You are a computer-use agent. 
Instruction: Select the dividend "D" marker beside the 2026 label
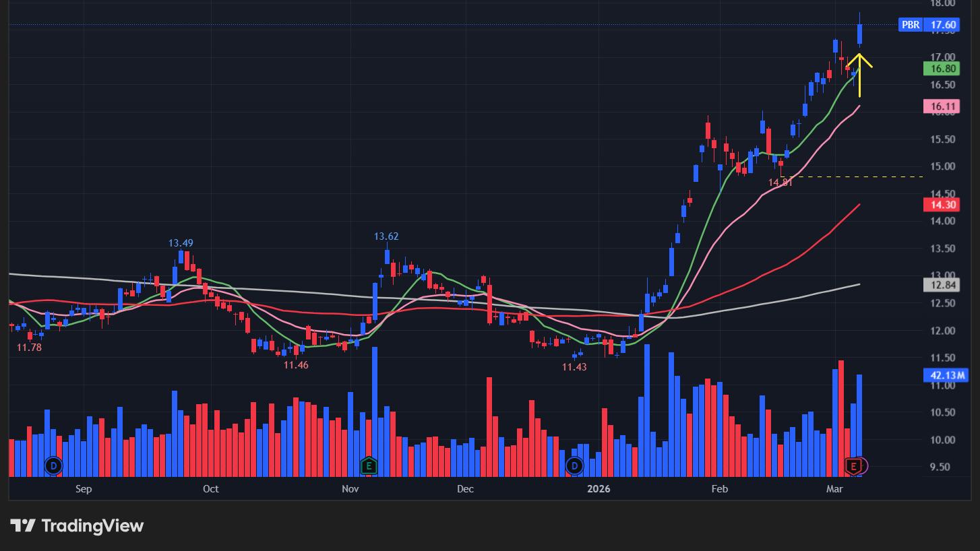click(574, 465)
